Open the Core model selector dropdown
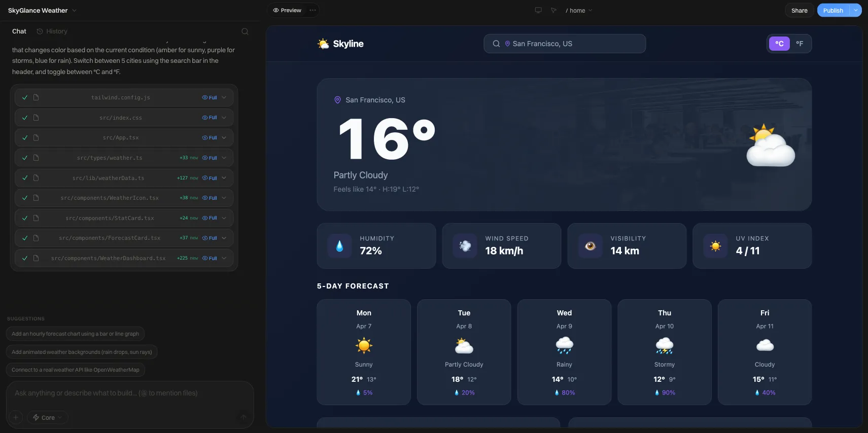This screenshot has height=433, width=868. click(48, 417)
